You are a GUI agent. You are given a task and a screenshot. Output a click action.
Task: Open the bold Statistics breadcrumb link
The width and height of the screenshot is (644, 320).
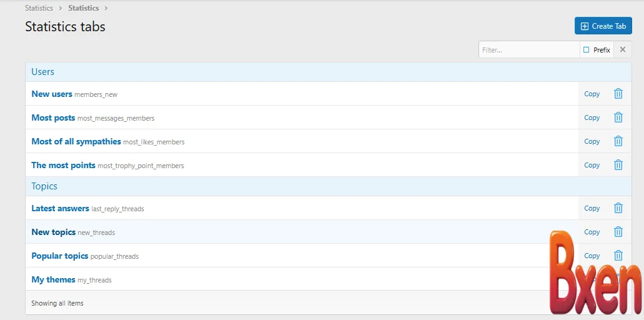[x=84, y=8]
